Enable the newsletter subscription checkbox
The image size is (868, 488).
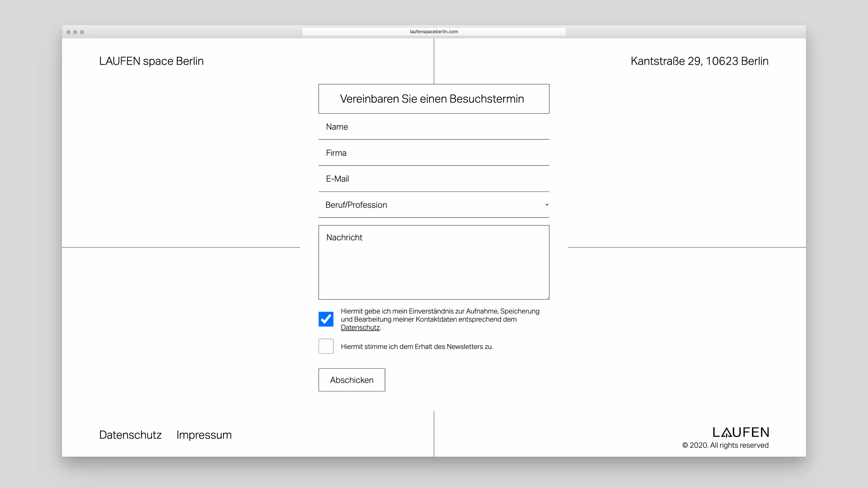click(325, 346)
